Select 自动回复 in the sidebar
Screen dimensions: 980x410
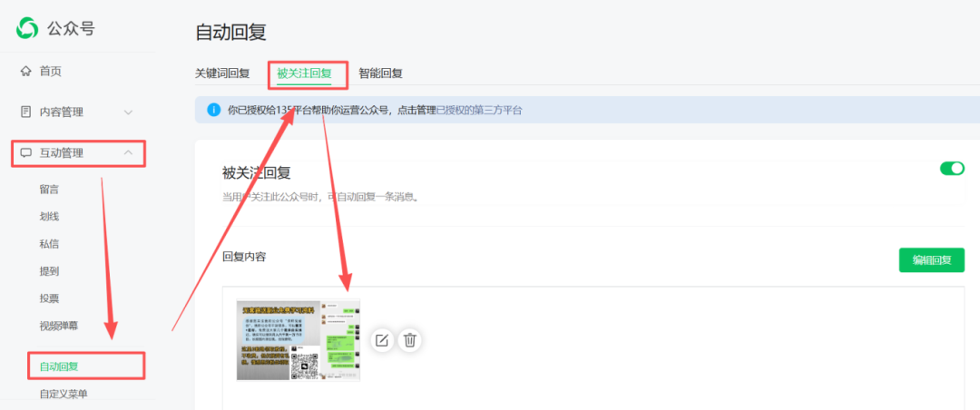coord(59,366)
